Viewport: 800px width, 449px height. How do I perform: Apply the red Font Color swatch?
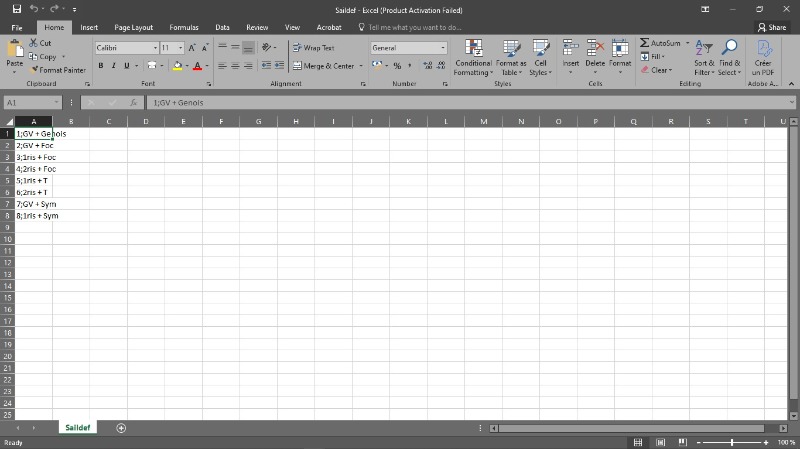point(197,65)
